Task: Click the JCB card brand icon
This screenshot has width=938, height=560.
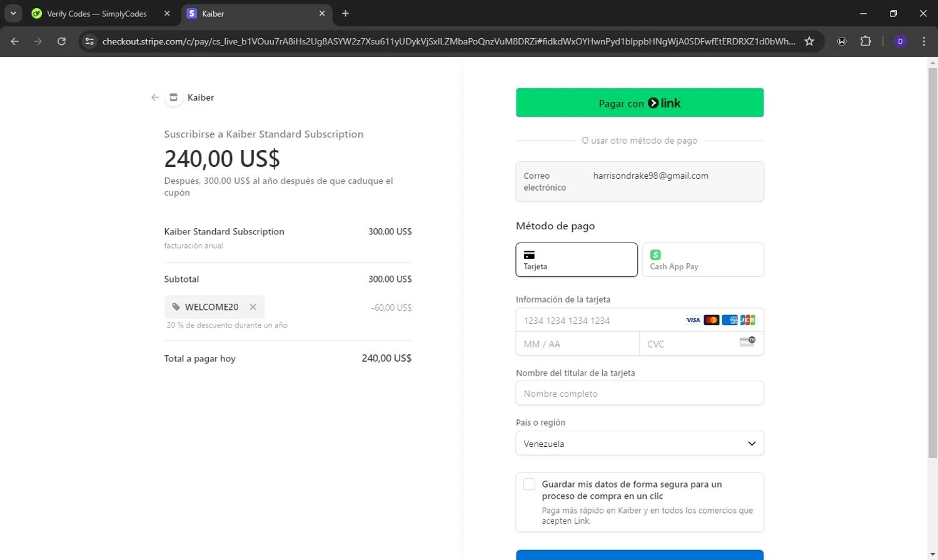Action: 747,320
